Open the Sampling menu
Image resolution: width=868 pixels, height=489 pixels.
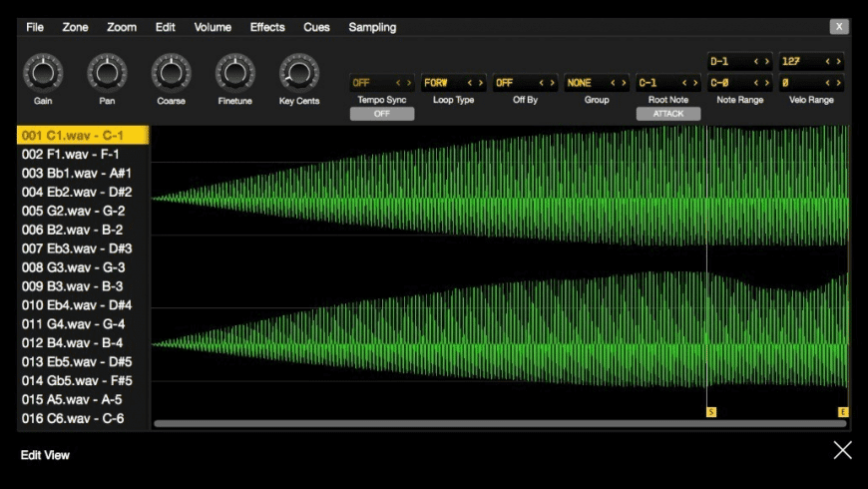[372, 27]
